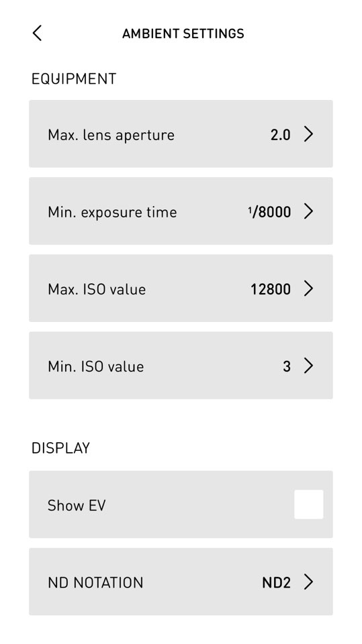The height and width of the screenshot is (644, 362).
Task: Open the ND NOTATION selection row
Action: coord(181,582)
